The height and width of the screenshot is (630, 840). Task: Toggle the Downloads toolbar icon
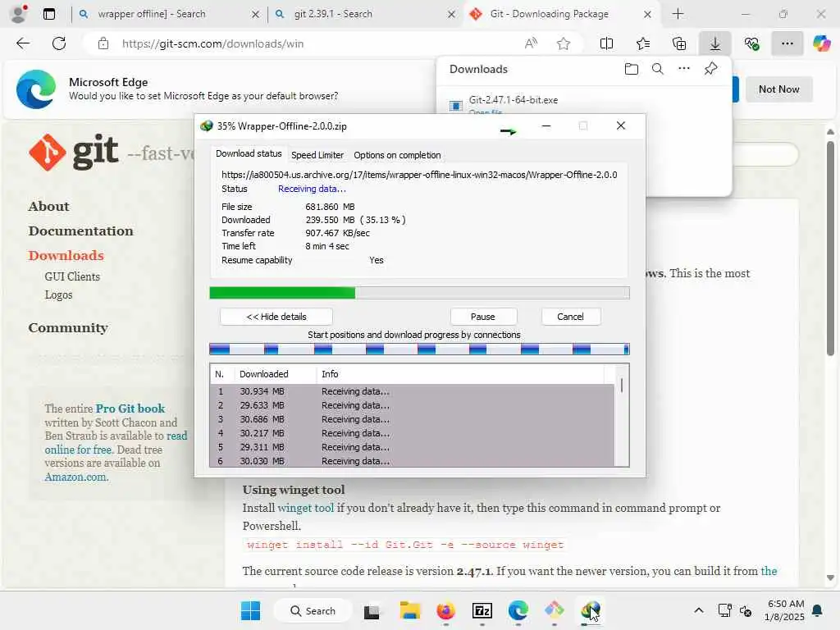tap(714, 43)
